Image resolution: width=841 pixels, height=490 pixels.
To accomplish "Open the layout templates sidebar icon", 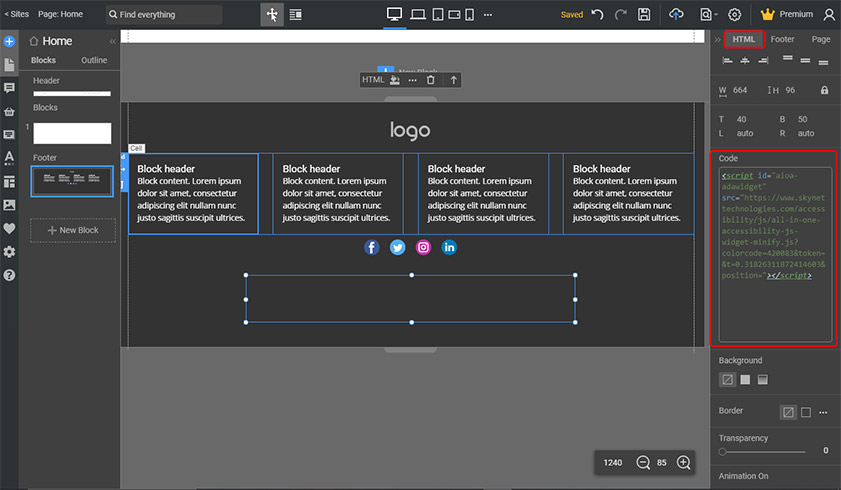I will pyautogui.click(x=9, y=182).
